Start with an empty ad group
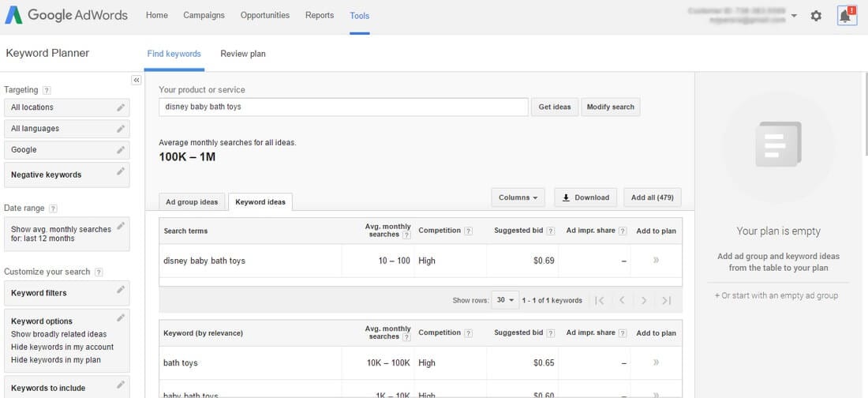Image resolution: width=868 pixels, height=398 pixels. coord(776,296)
